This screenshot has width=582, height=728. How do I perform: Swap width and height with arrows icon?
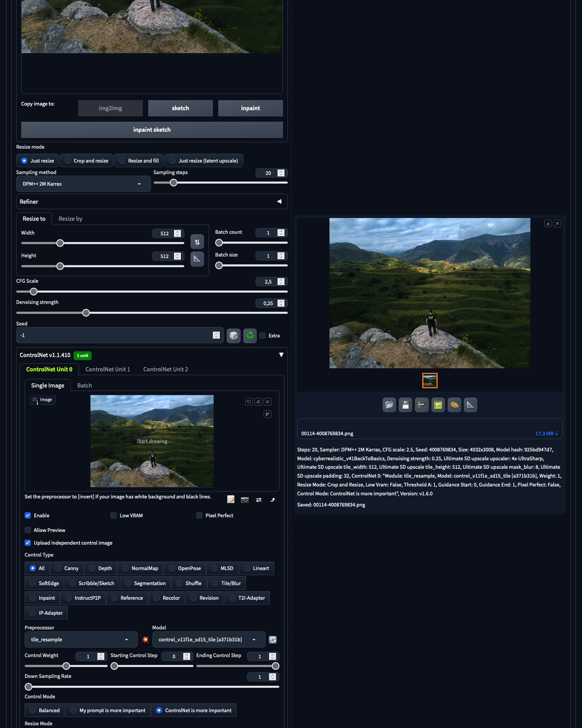197,242
